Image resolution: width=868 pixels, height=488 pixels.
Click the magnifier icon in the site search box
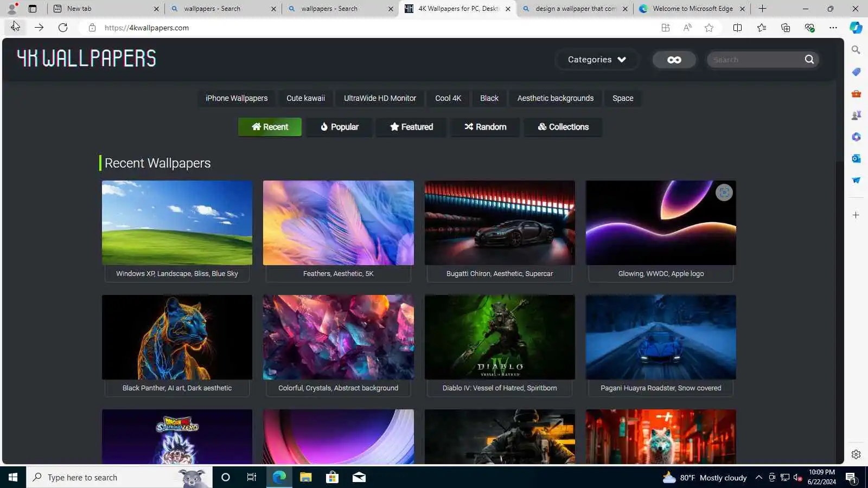click(809, 60)
